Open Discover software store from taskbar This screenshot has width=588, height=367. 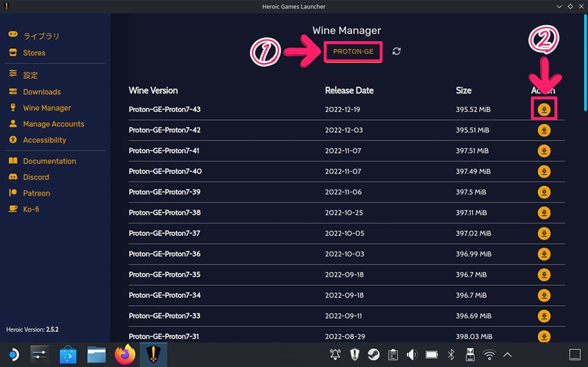click(68, 354)
